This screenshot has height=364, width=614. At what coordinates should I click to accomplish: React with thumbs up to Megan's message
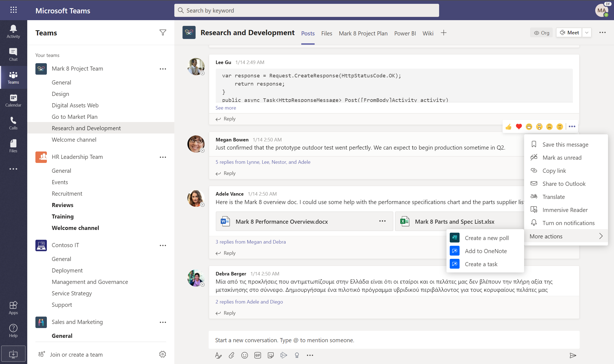(508, 126)
